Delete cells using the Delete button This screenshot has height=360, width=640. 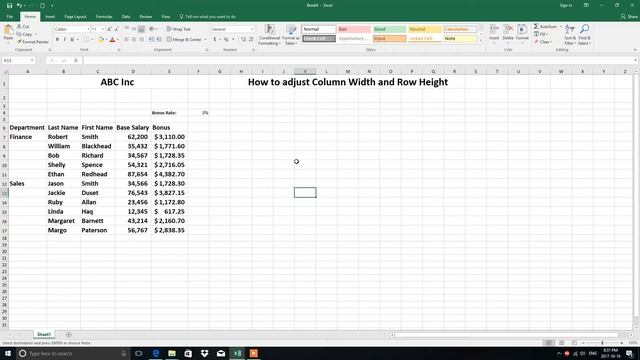point(508,33)
